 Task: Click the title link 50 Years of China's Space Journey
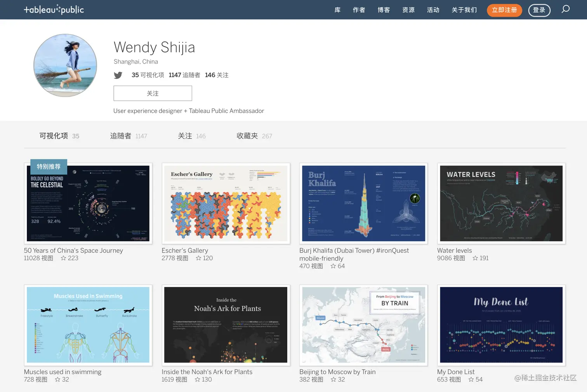point(73,250)
